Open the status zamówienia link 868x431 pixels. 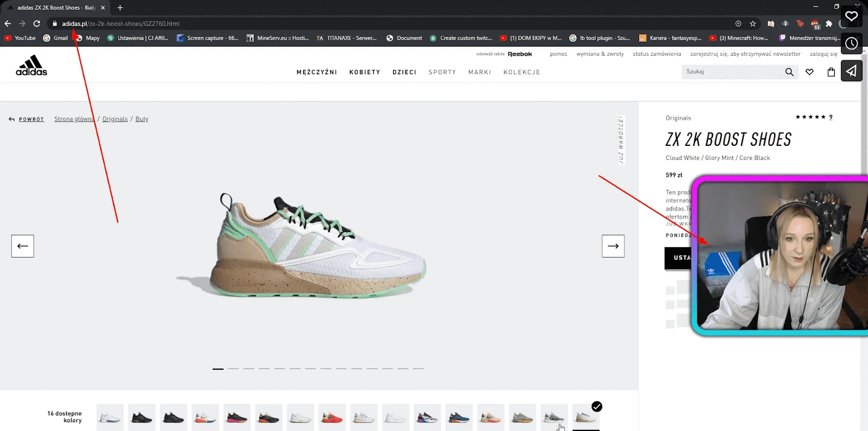[x=656, y=54]
